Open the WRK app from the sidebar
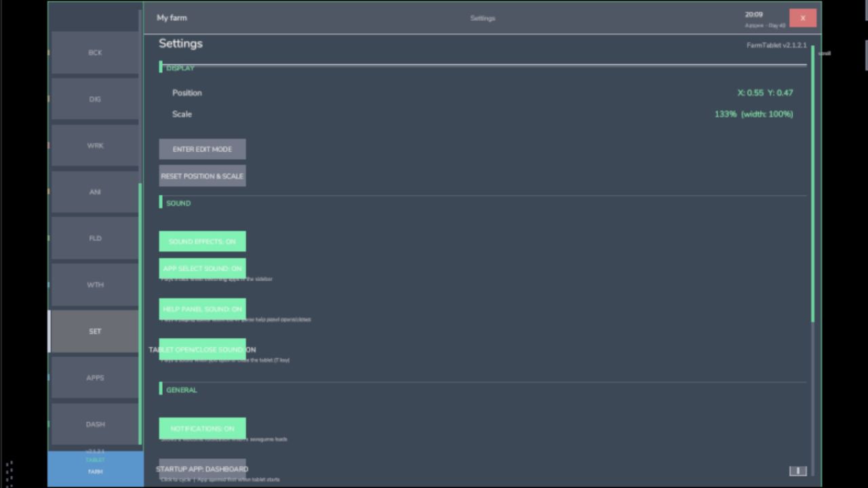This screenshot has width=868, height=488. [x=95, y=145]
